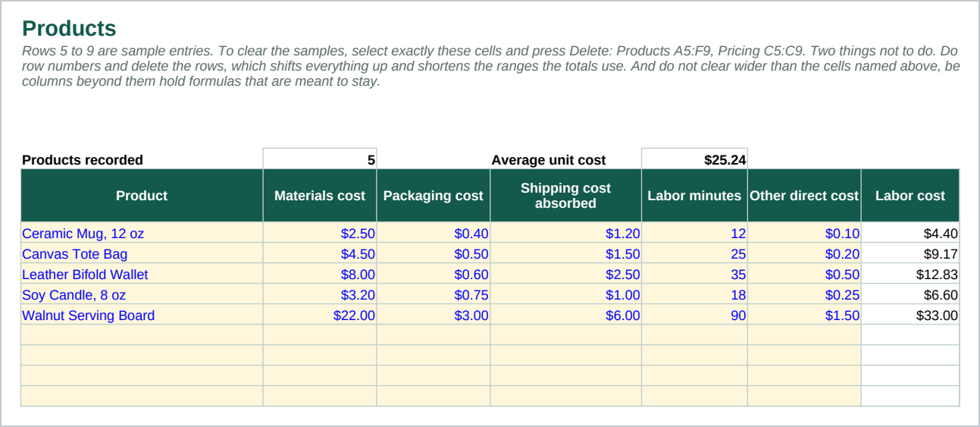Select the Canvas Tote Bag cell
This screenshot has width=980, height=427.
click(142, 253)
